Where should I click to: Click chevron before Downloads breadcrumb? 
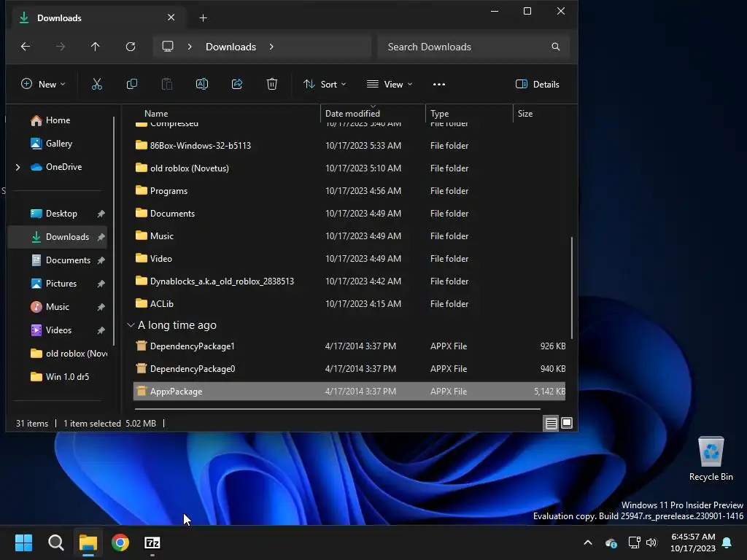(190, 47)
